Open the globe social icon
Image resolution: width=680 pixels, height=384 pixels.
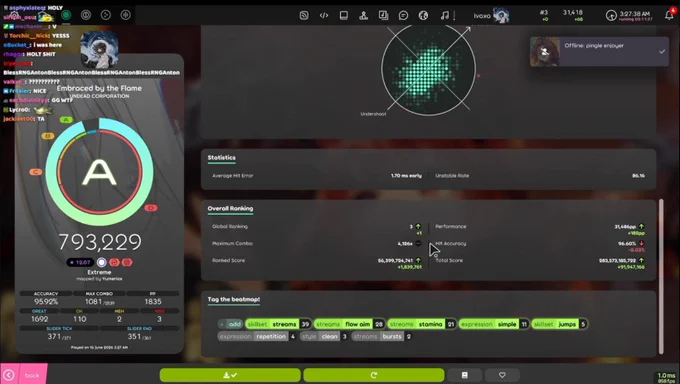(423, 15)
